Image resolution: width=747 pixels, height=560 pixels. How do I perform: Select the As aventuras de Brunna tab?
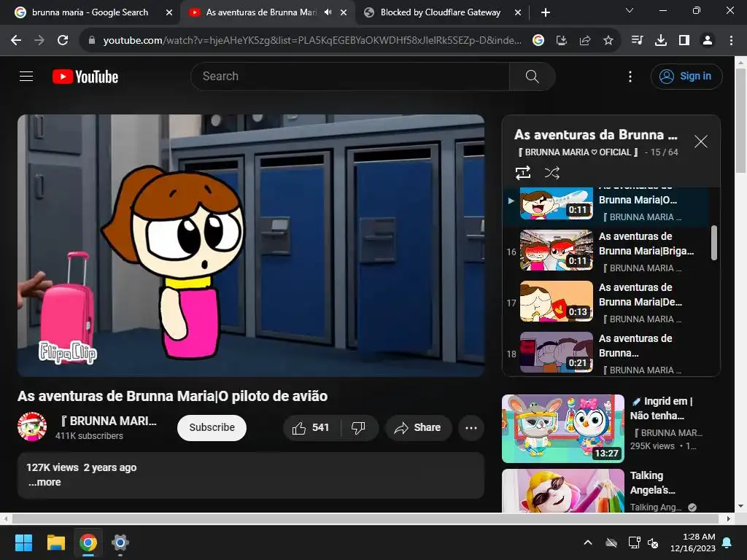point(261,12)
